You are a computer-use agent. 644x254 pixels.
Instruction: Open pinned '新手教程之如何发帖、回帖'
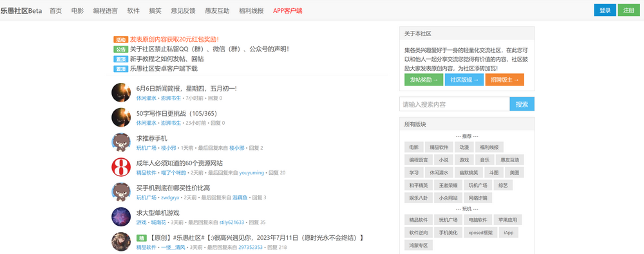pyautogui.click(x=167, y=59)
